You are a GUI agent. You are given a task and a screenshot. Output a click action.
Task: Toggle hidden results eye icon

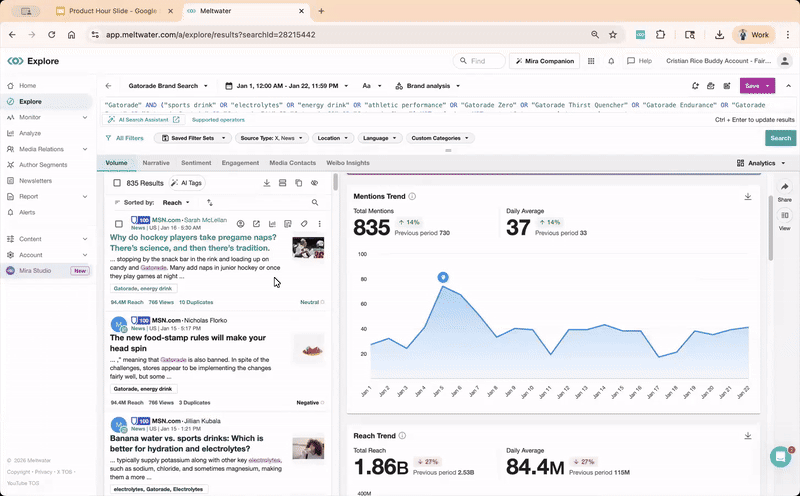pos(314,183)
